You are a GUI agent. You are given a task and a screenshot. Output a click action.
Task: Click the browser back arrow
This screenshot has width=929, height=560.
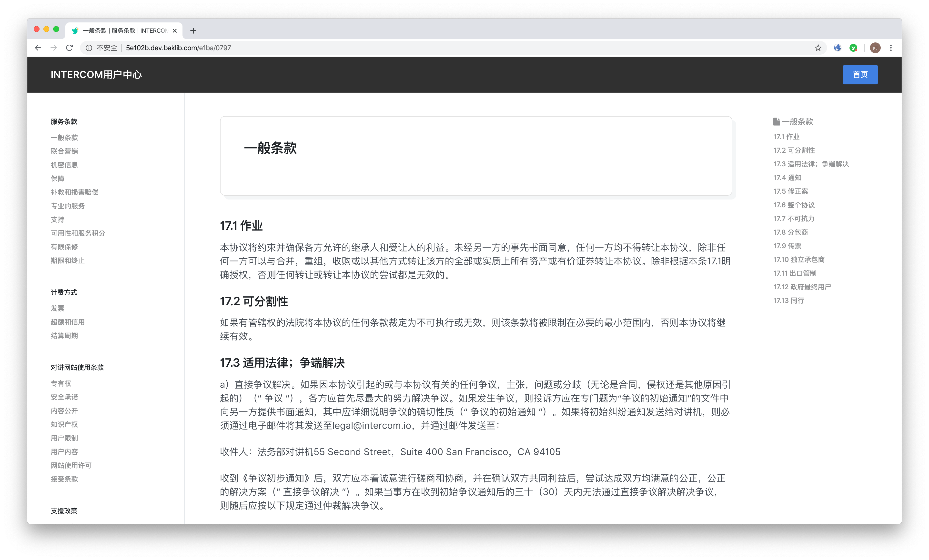pyautogui.click(x=38, y=48)
